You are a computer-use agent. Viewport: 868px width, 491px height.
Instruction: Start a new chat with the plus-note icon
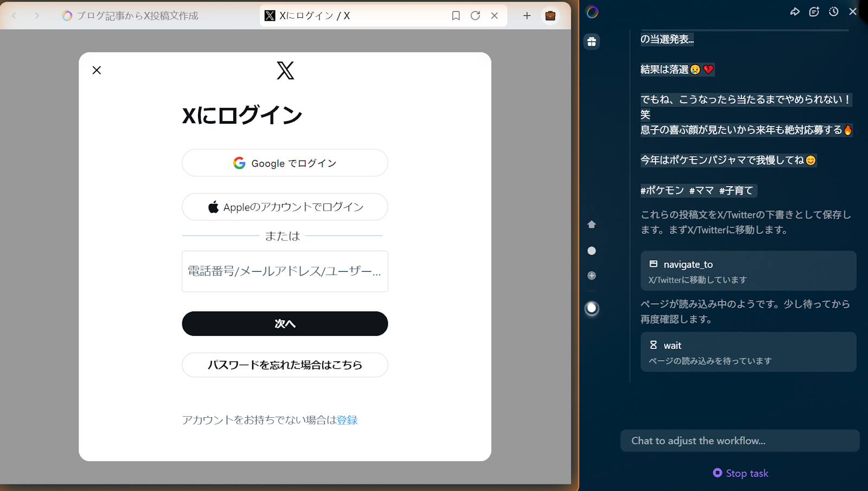(814, 11)
